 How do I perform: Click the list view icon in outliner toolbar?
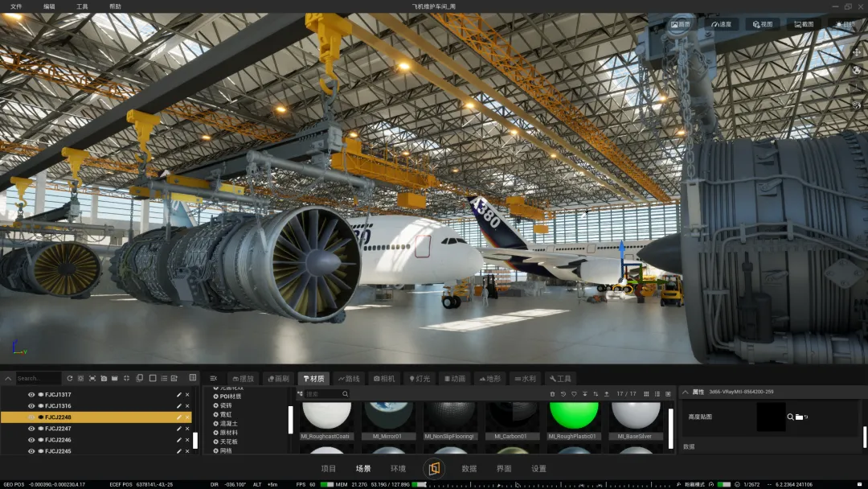click(164, 378)
